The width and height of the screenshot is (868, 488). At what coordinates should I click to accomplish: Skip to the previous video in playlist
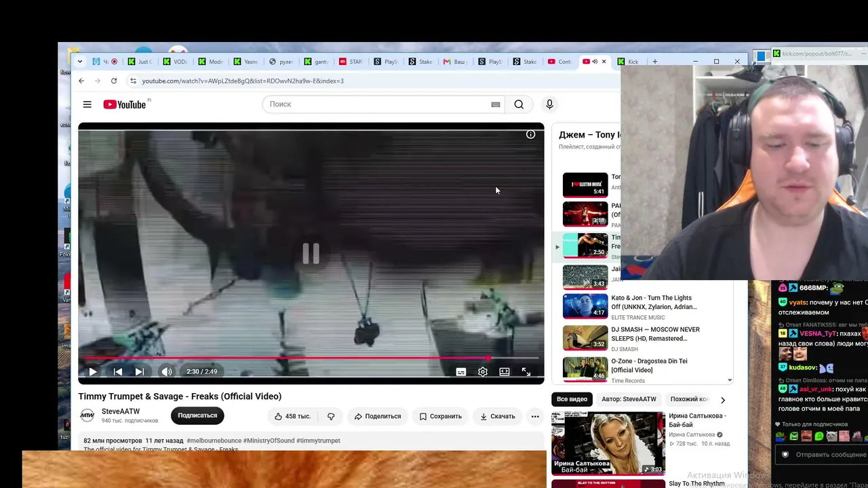tap(117, 371)
